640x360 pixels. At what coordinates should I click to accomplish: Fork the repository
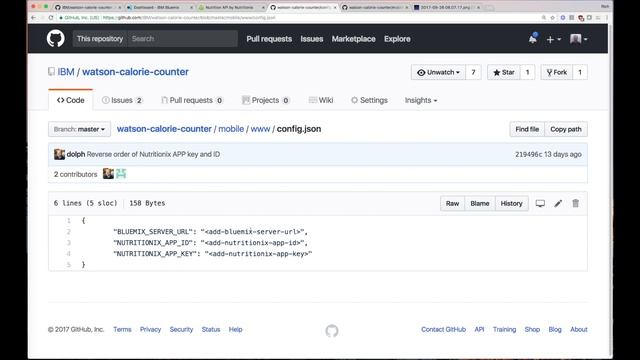click(x=557, y=72)
